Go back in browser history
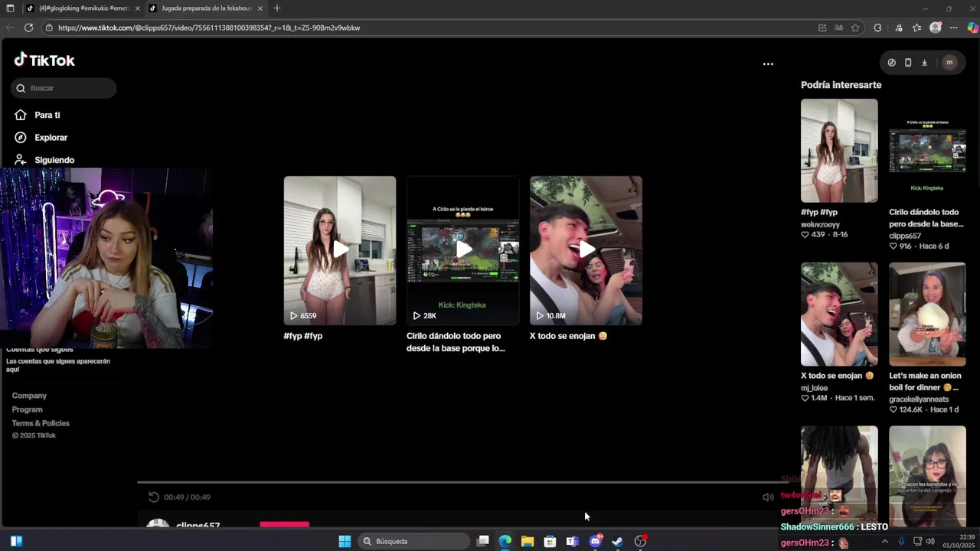 [x=9, y=28]
